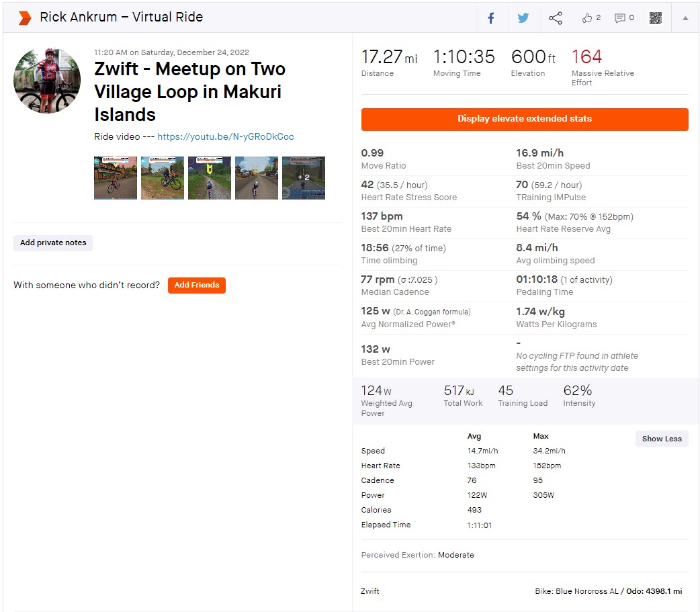The image size is (700, 612).
Task: Click the Massive Relative Effort score
Action: tap(586, 57)
